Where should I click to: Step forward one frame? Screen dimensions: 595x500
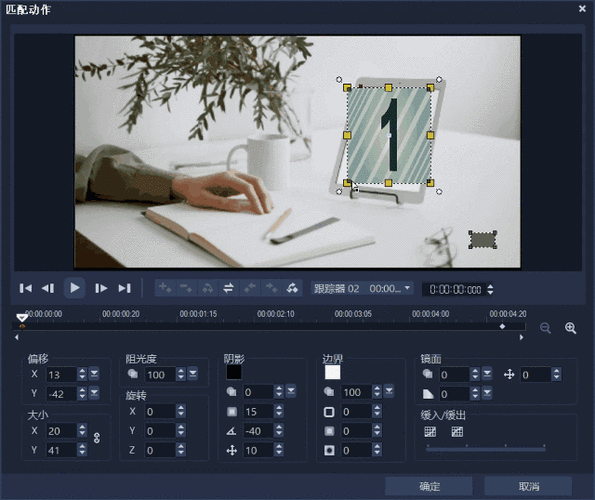[101, 288]
